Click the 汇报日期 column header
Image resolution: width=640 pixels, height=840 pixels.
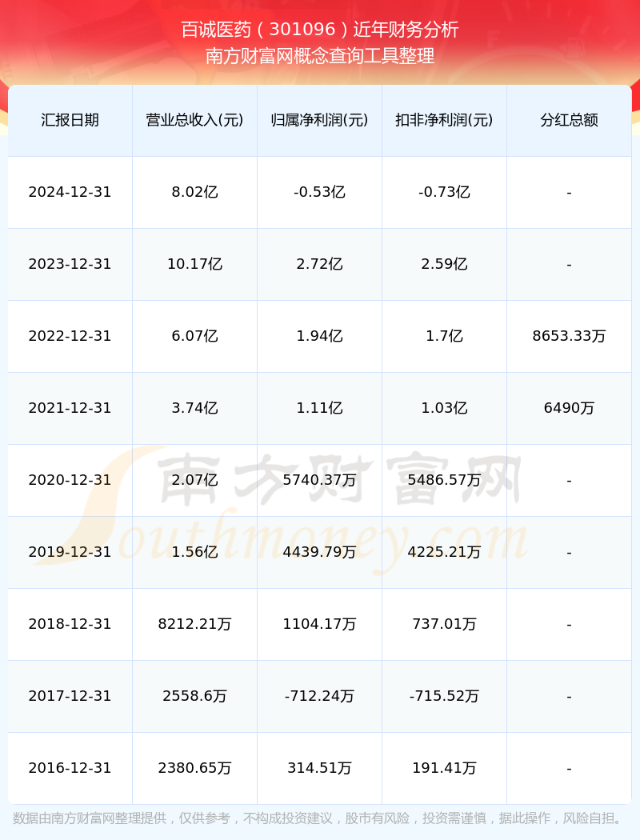pyautogui.click(x=70, y=120)
